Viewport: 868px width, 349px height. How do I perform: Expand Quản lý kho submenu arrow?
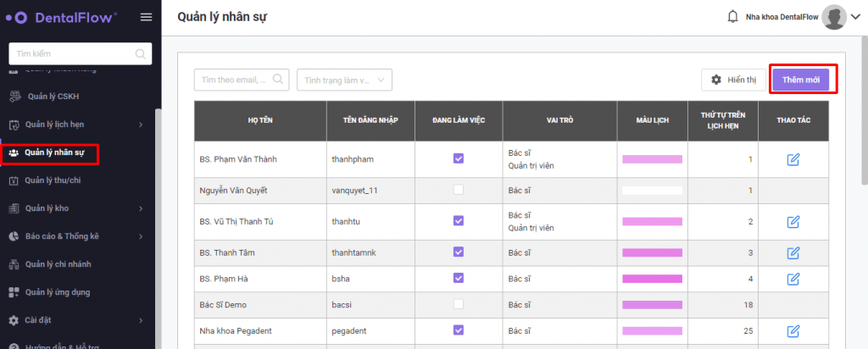(x=141, y=208)
